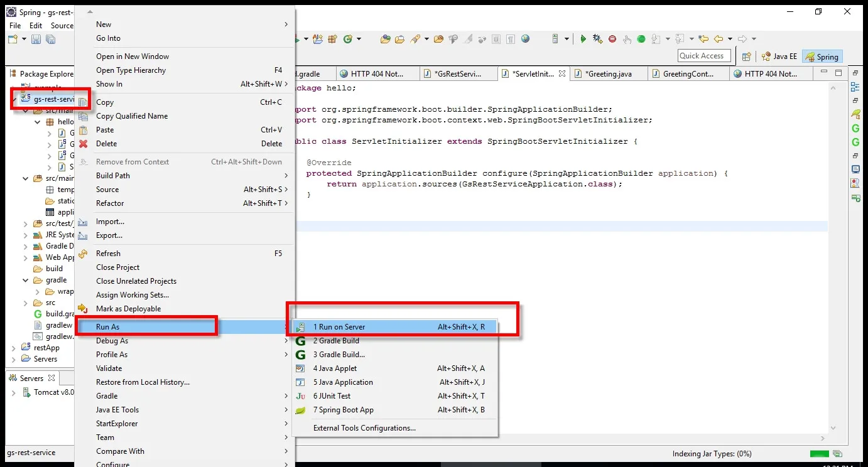Expand the JRE System Library node
The image size is (868, 467).
tap(26, 235)
